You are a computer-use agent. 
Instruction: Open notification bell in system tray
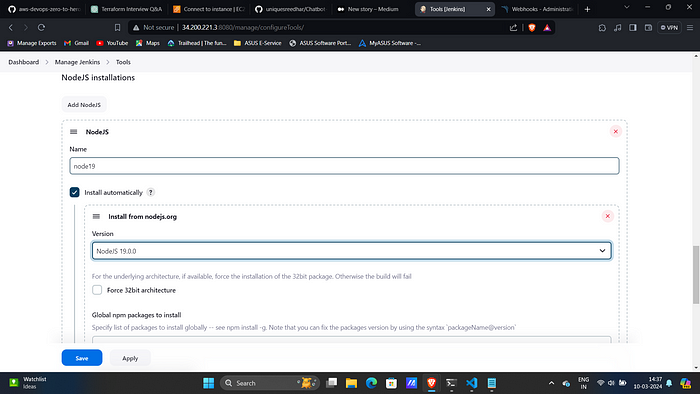click(x=669, y=383)
